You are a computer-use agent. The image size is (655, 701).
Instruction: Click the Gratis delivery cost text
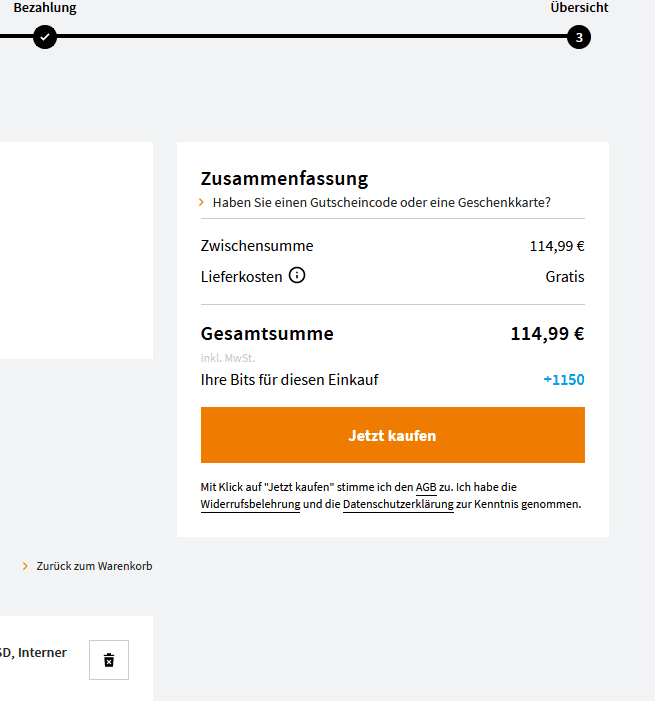click(565, 277)
